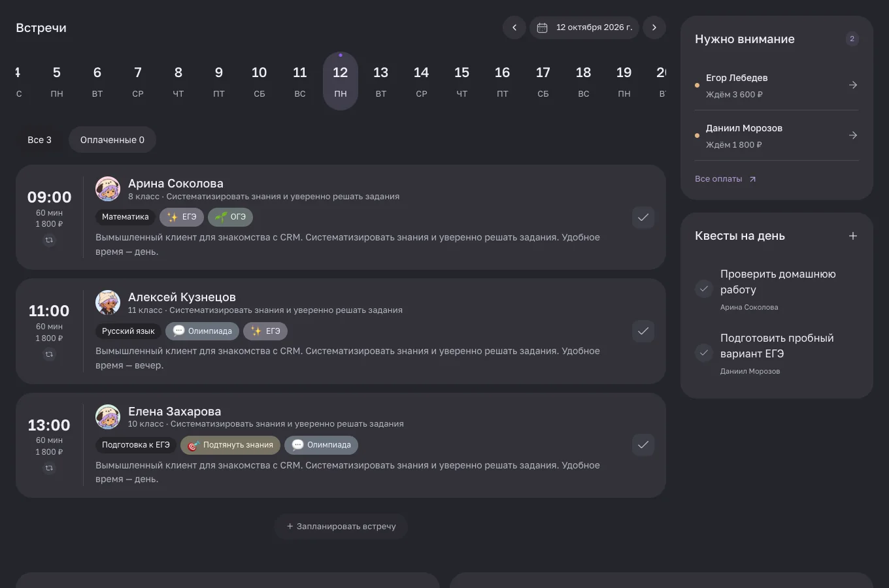This screenshot has height=588, width=889.
Task: Open Алексей Кузнецов's avatar
Action: tap(108, 302)
